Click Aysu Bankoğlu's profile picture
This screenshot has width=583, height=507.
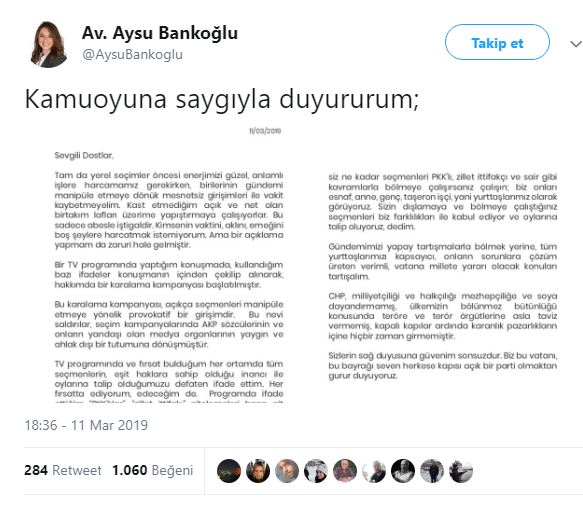point(49,44)
